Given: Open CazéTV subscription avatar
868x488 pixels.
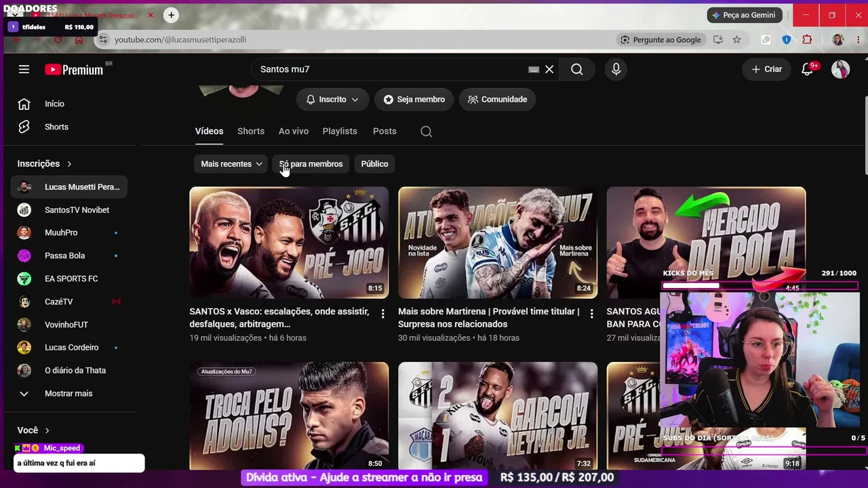Looking at the screenshot, I should point(24,302).
